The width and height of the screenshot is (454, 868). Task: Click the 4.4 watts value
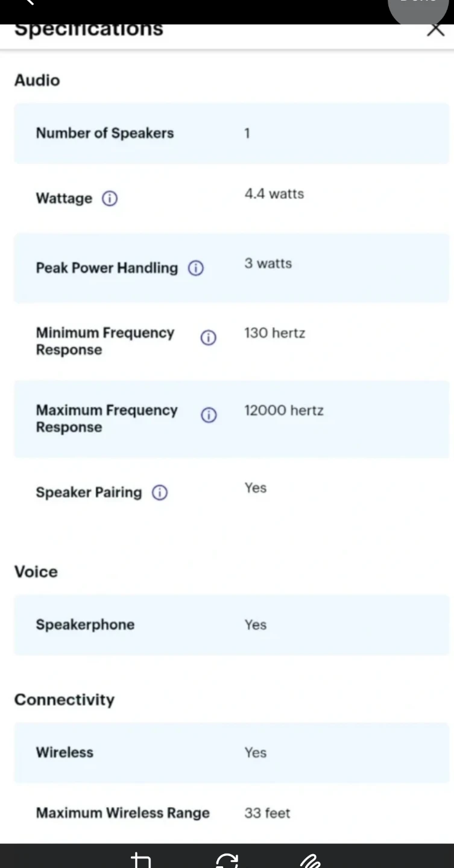coord(274,194)
